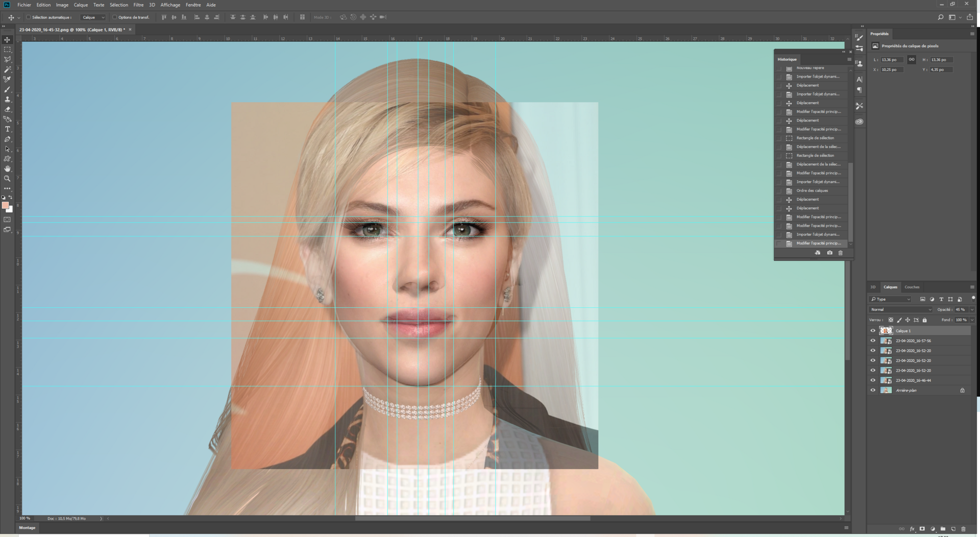The width and height of the screenshot is (980, 537).
Task: Open the layer filter Type dropdown
Action: tap(891, 299)
